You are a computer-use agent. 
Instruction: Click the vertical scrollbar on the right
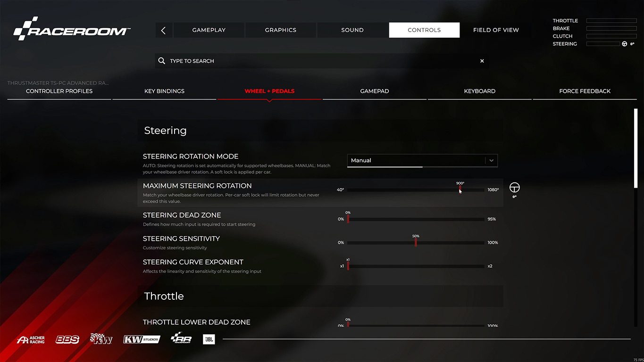(x=636, y=148)
